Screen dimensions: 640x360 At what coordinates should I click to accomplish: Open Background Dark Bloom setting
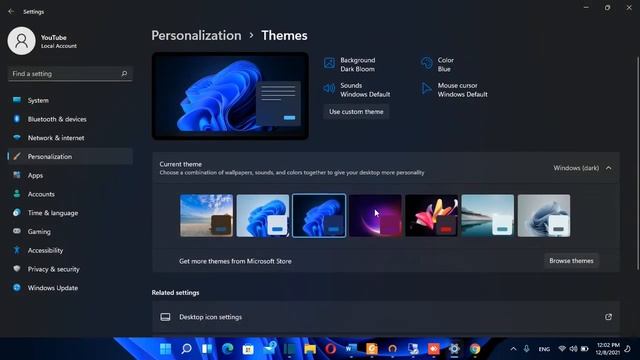pyautogui.click(x=349, y=64)
